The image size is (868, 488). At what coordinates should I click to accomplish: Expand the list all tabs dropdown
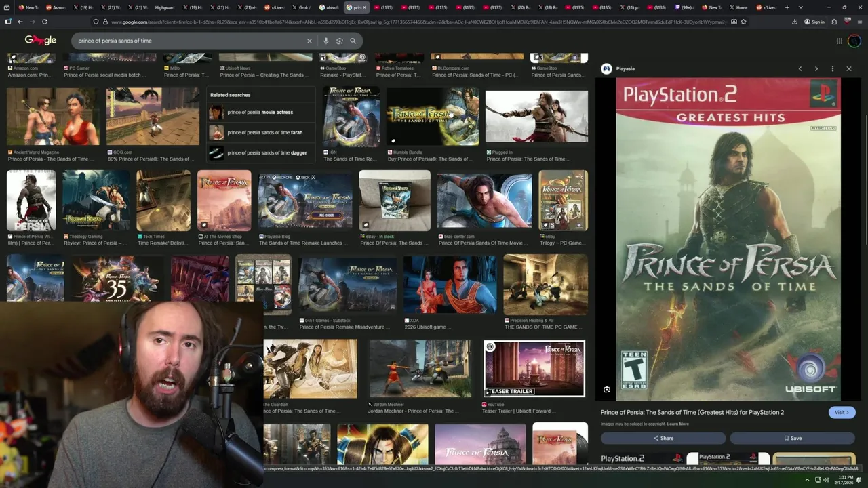pyautogui.click(x=801, y=7)
